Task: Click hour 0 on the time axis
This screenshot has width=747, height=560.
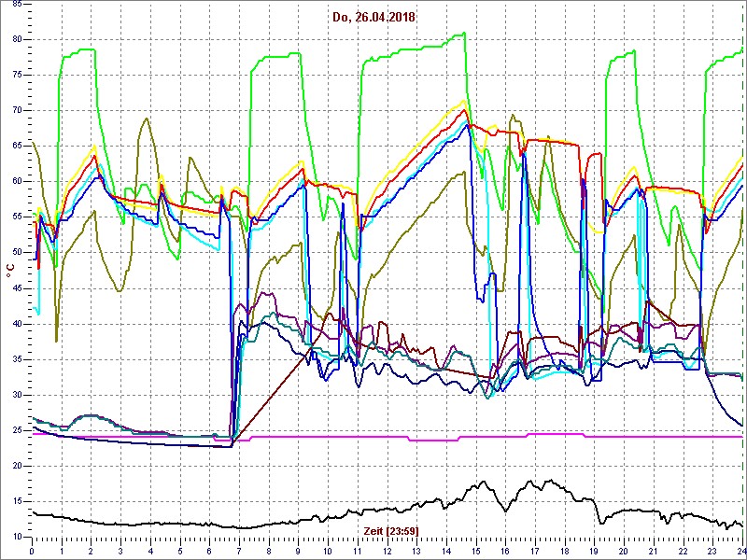Action: pyautogui.click(x=32, y=551)
